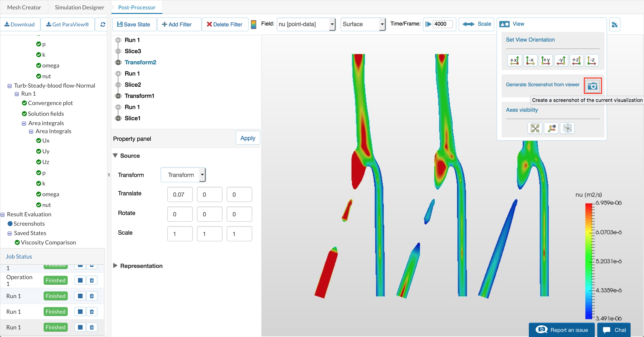This screenshot has height=337, width=644.
Task: Open the color legend editor icon
Action: 254,25
